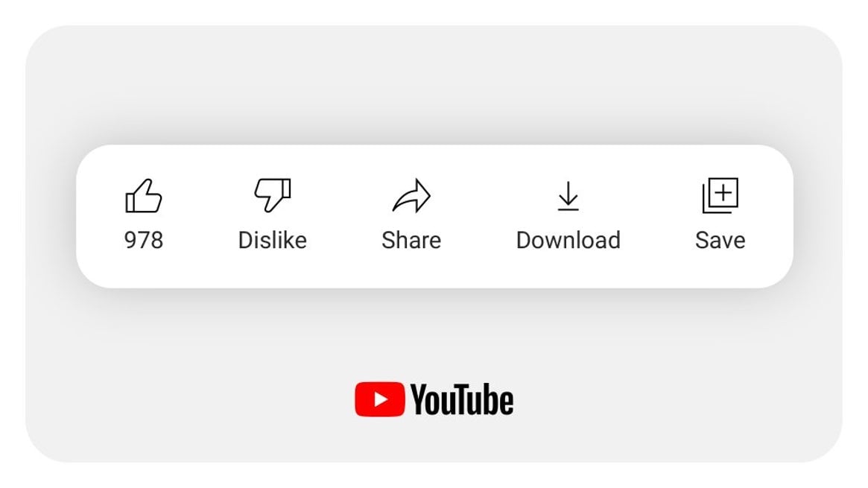Click the plus sign in Save icon
The height and width of the screenshot is (488, 868).
[x=723, y=192]
